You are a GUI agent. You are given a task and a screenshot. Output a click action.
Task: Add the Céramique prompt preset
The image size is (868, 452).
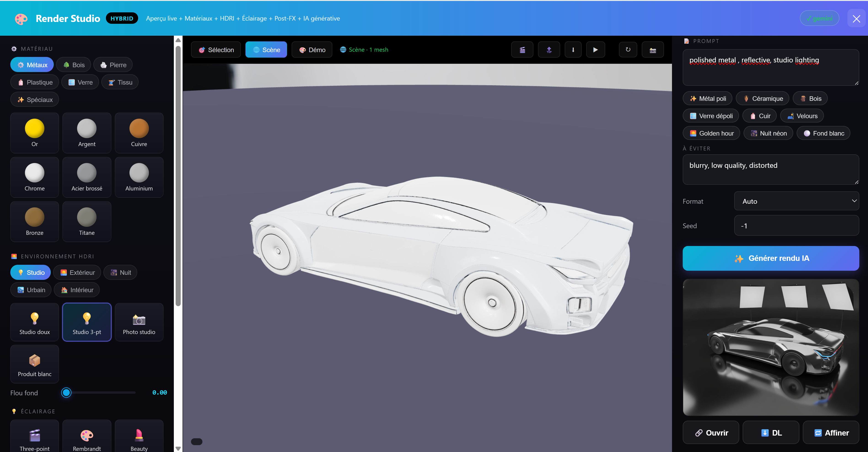[763, 99]
